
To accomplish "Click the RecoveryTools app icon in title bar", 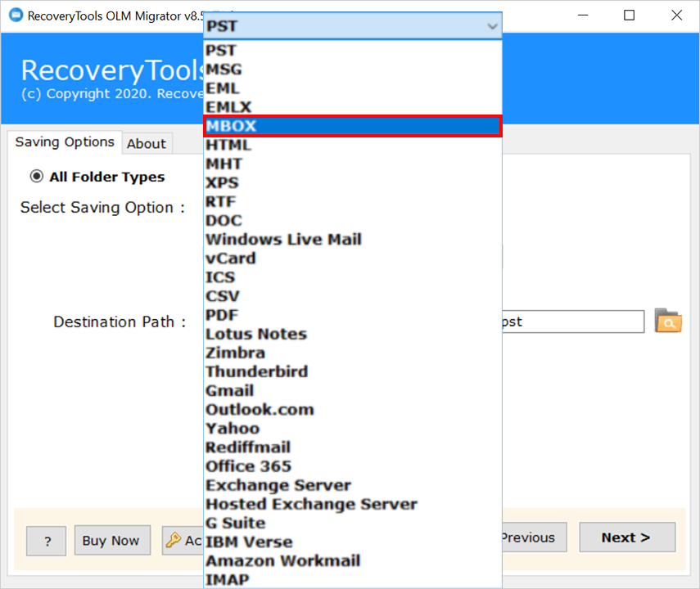I will point(16,16).
